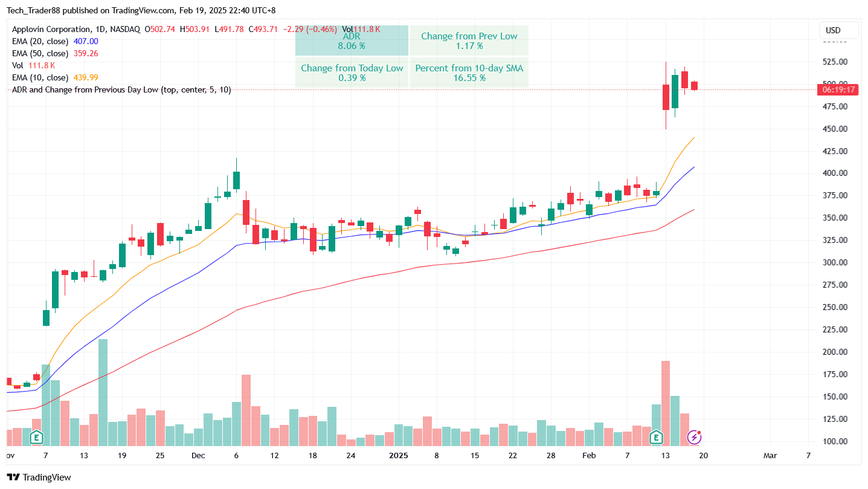Click the 475.00 price axis label

pyautogui.click(x=834, y=106)
